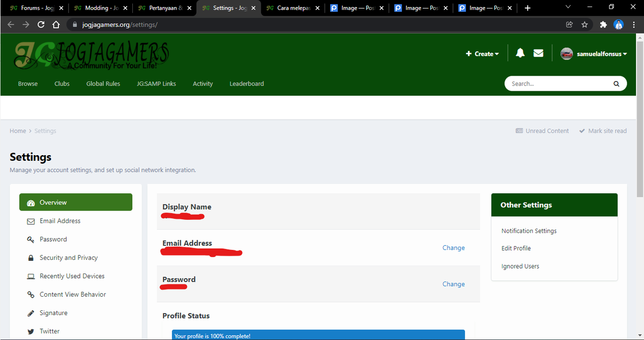The image size is (644, 340).
Task: Click the profile completion progress bar
Action: [x=318, y=335]
